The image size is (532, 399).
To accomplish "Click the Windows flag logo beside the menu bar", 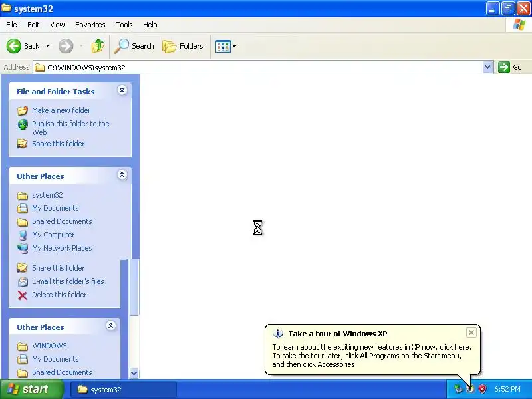I will [519, 25].
